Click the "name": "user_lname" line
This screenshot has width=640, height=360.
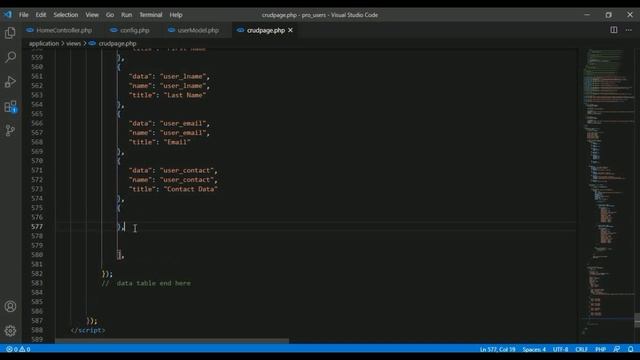tap(169, 86)
